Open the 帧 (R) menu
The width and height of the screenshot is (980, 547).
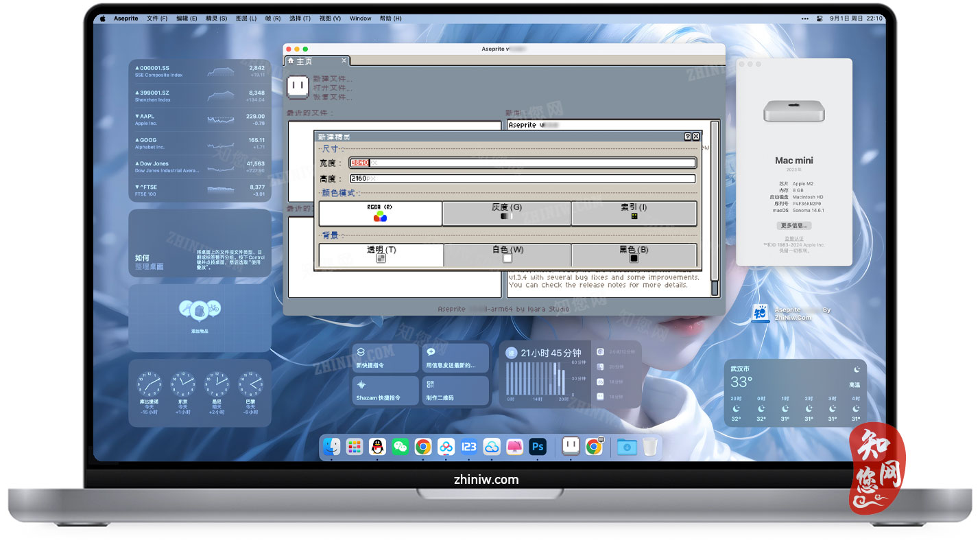(272, 19)
